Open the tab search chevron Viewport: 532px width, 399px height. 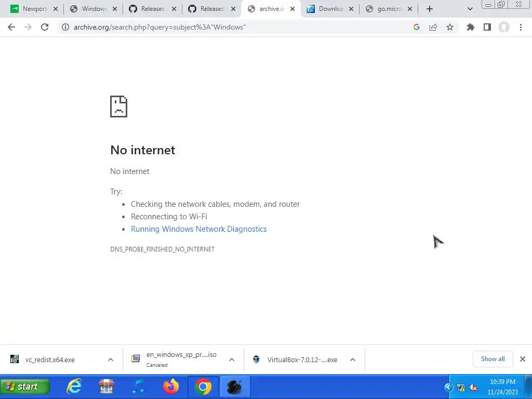click(x=470, y=9)
